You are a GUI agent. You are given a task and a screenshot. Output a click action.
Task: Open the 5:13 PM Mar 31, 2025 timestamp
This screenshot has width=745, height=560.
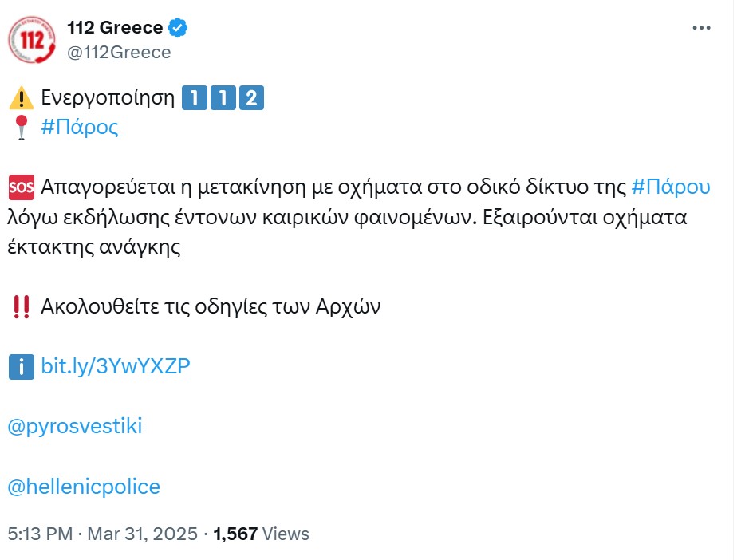[102, 534]
